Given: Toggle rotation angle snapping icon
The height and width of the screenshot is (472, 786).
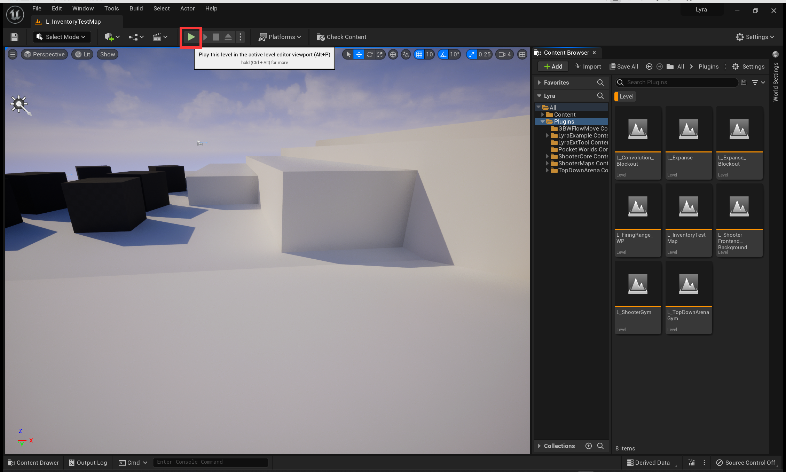Looking at the screenshot, I should 443,54.
